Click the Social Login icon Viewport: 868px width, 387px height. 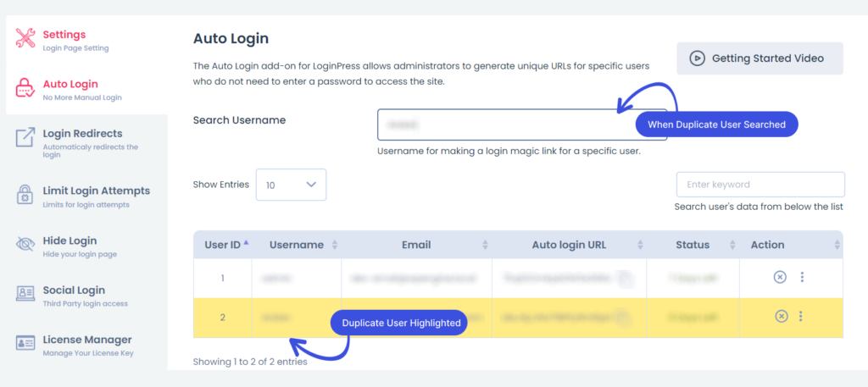tap(25, 294)
